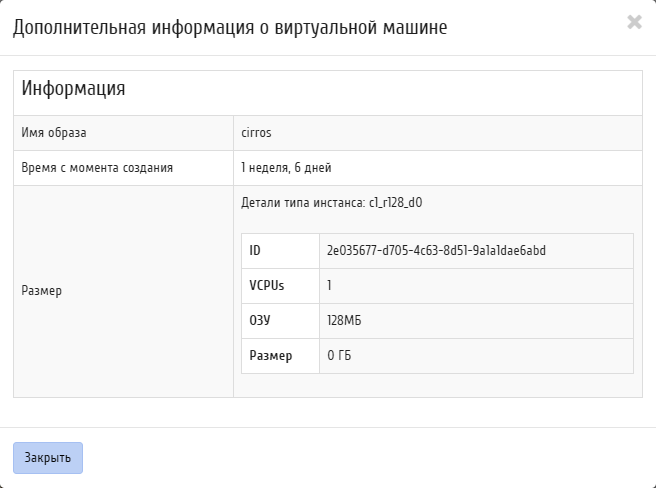
Task: Click the Размер label in the outer table
Action: coord(41,291)
